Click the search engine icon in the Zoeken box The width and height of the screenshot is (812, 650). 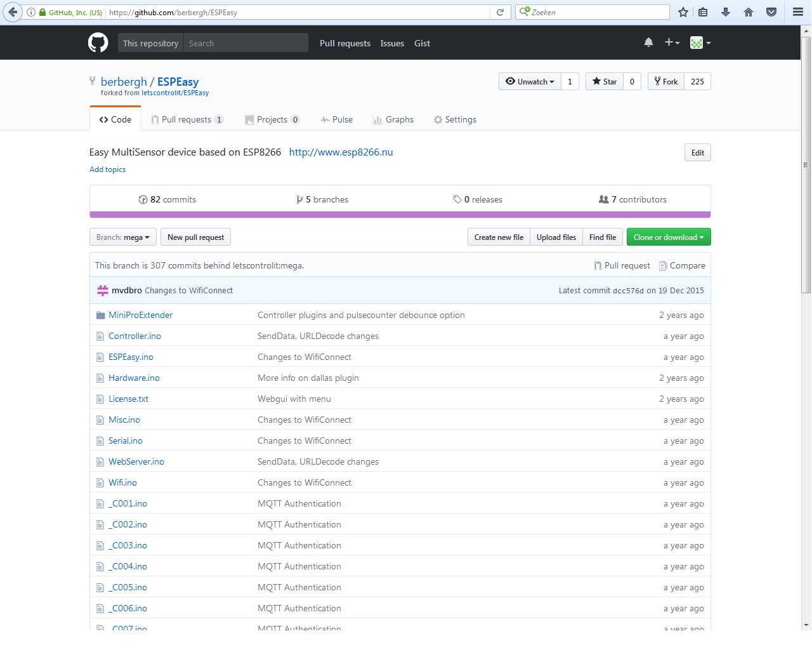tap(524, 11)
